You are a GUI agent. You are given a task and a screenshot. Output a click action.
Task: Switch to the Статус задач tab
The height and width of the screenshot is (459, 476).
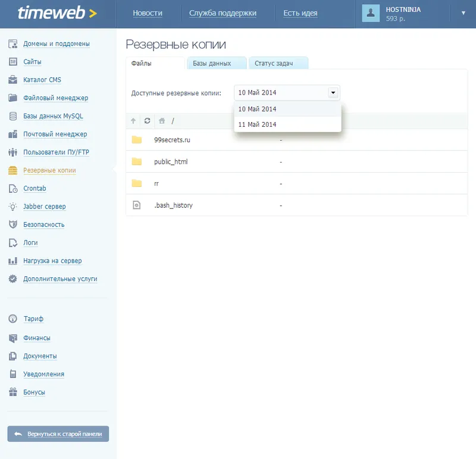tap(278, 63)
